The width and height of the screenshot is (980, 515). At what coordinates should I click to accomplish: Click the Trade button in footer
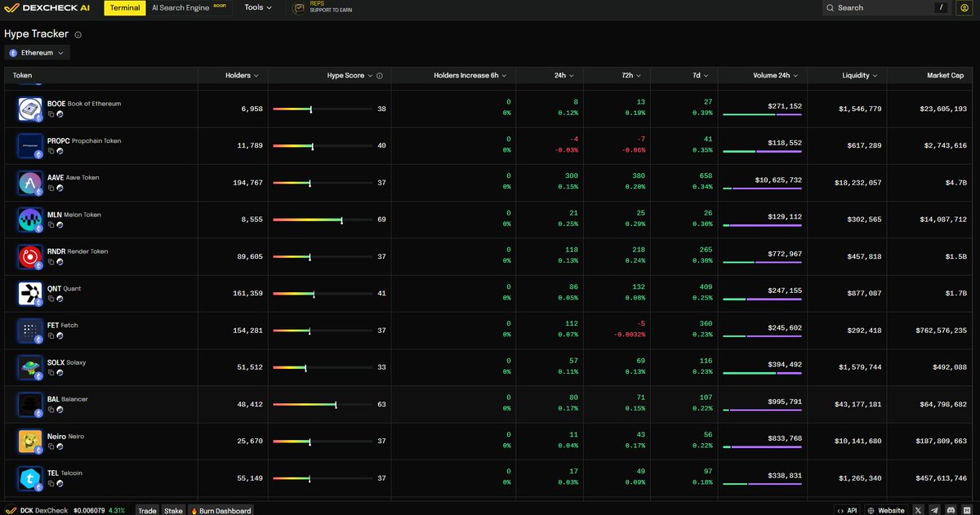coord(147,510)
